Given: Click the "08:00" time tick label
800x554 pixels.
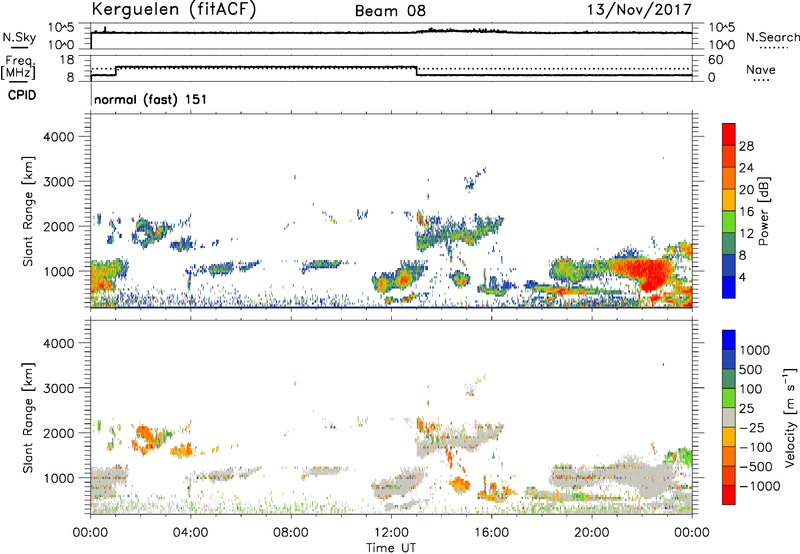Looking at the screenshot, I should pyautogui.click(x=290, y=533).
